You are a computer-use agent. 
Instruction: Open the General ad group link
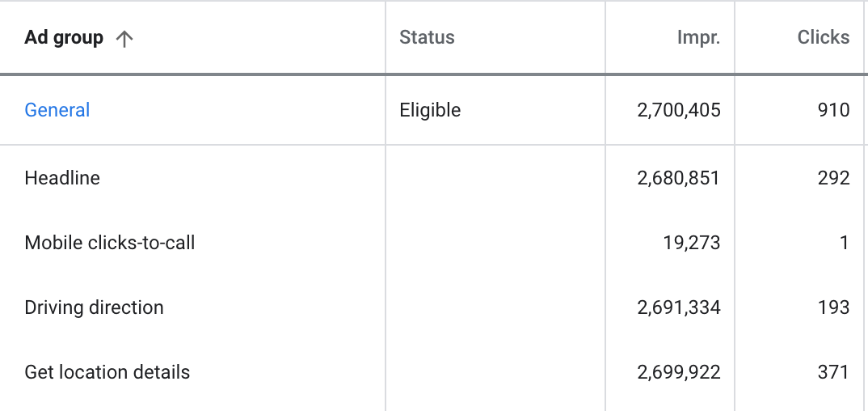pos(57,110)
